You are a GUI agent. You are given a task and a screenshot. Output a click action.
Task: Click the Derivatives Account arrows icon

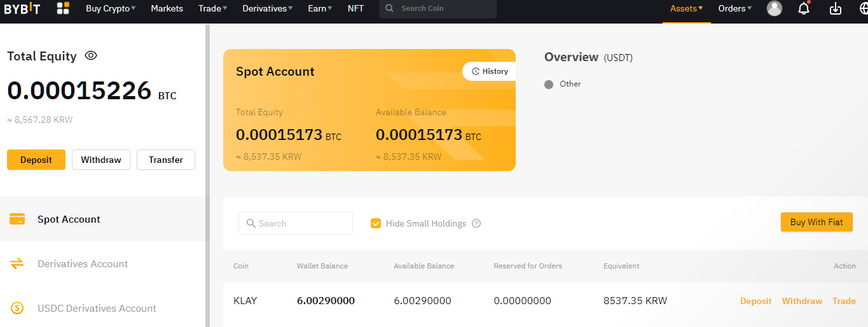tap(17, 263)
